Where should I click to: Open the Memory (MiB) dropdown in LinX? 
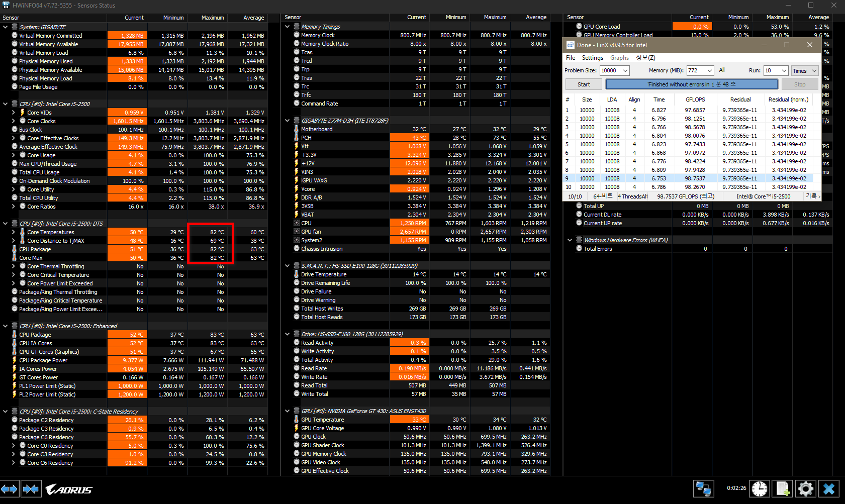(710, 71)
